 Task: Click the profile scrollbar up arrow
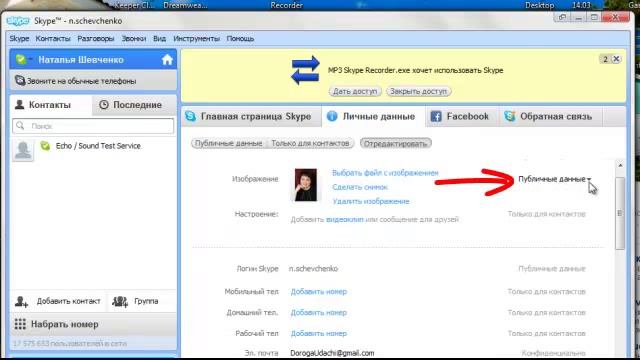[x=620, y=165]
